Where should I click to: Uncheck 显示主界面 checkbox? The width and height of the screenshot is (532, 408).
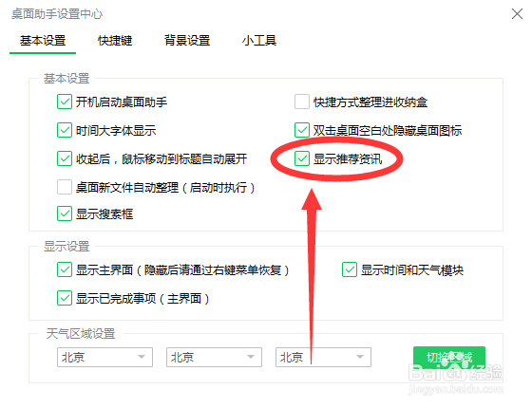coord(65,269)
